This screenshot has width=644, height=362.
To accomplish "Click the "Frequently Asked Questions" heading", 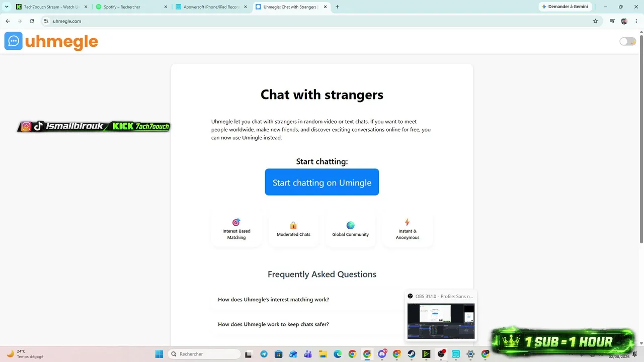I will [322, 275].
